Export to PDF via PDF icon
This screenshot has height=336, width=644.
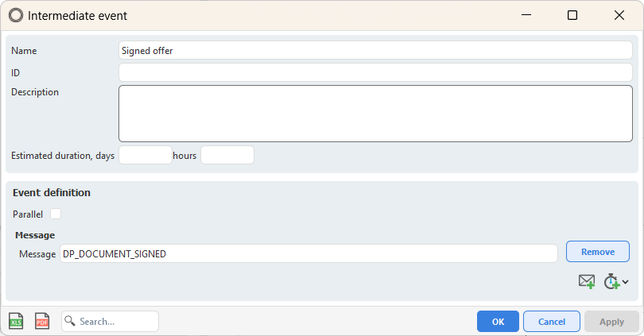click(42, 321)
